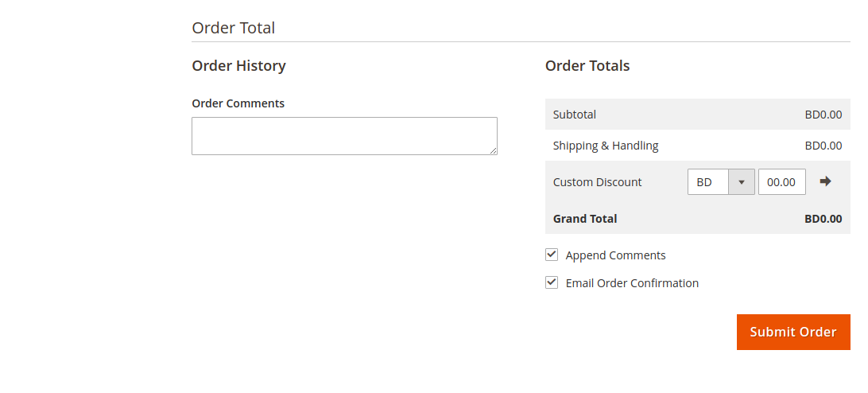Click the resize grip of Order Comments box
The height and width of the screenshot is (393, 868).
[494, 151]
